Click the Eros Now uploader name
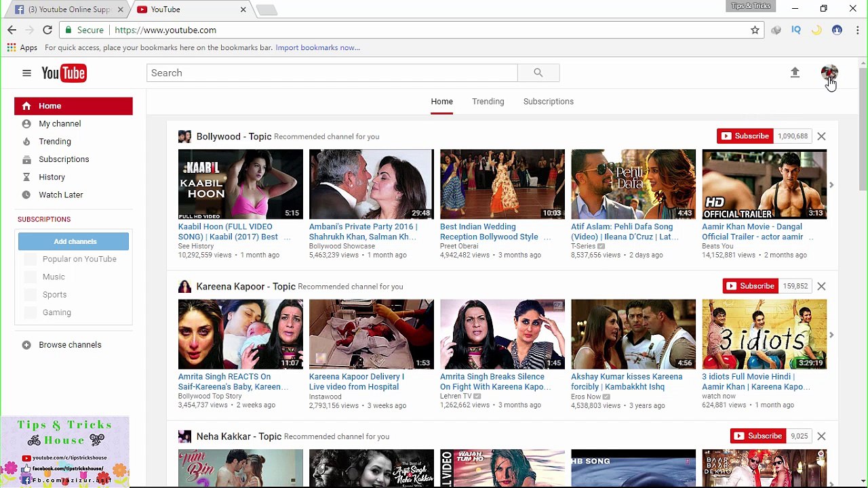Image resolution: width=868 pixels, height=488 pixels. click(586, 396)
